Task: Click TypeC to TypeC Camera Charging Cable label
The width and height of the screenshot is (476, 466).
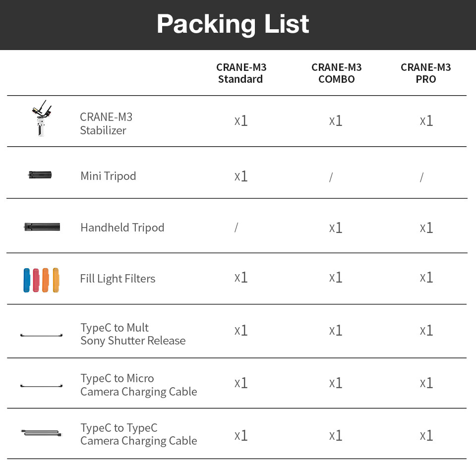Action: point(138,434)
